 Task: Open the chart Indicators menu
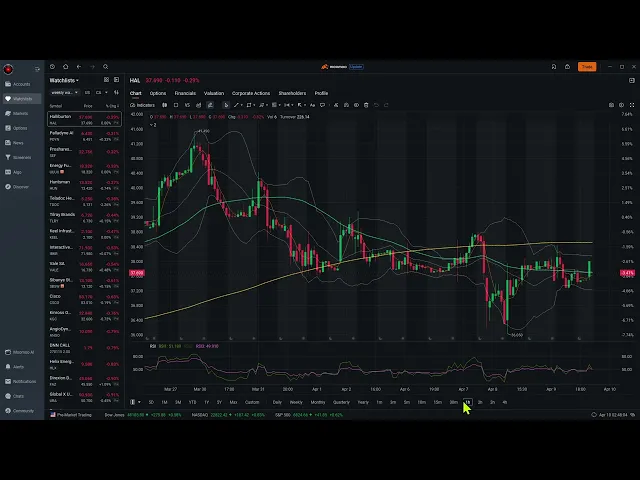(x=142, y=105)
